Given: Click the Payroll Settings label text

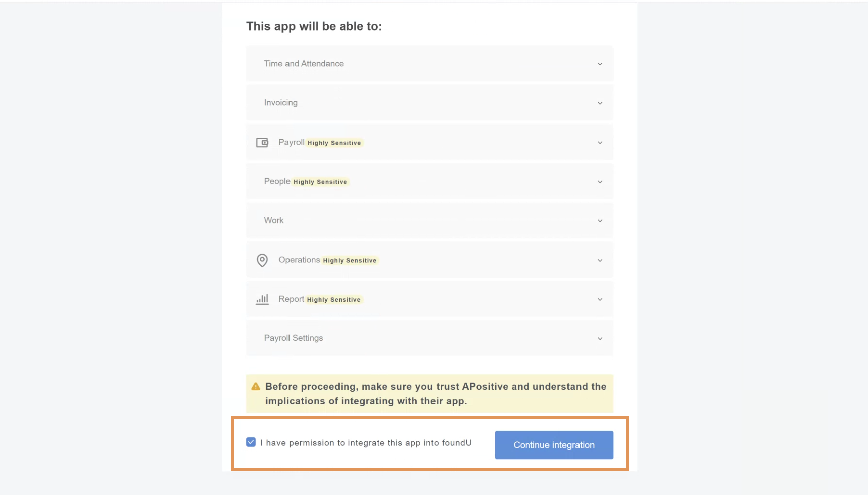Looking at the screenshot, I should [x=294, y=338].
